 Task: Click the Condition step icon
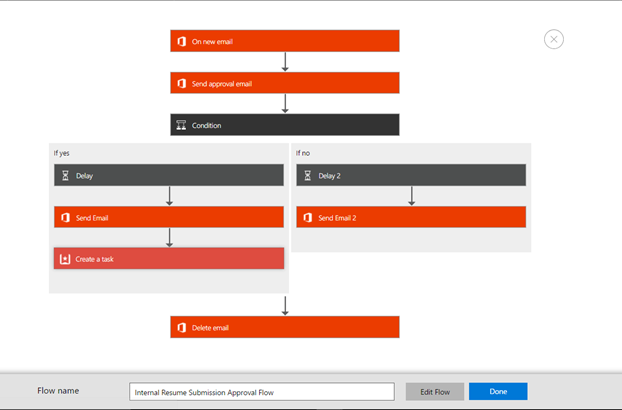pyautogui.click(x=181, y=125)
